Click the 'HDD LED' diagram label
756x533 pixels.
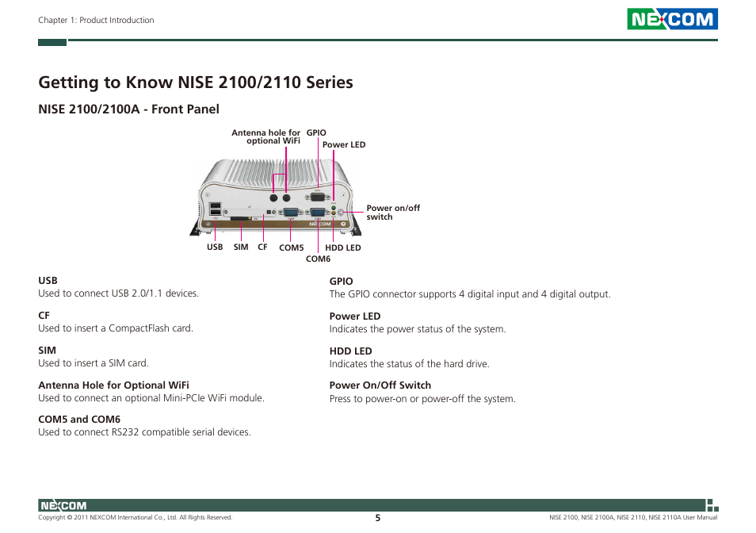[x=343, y=247]
